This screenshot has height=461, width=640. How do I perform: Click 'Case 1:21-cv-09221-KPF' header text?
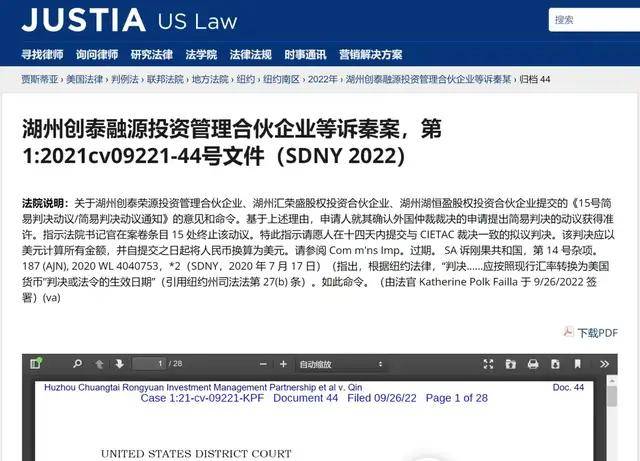pos(202,398)
